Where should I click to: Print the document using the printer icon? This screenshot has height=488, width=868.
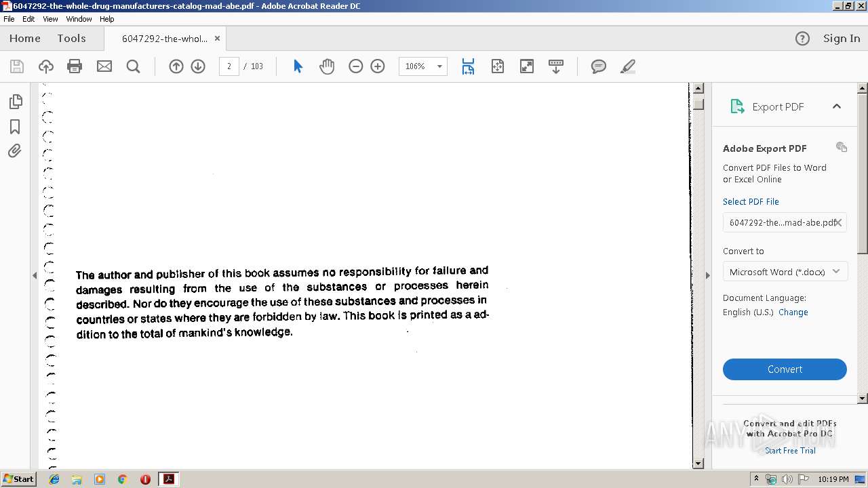pos(75,66)
